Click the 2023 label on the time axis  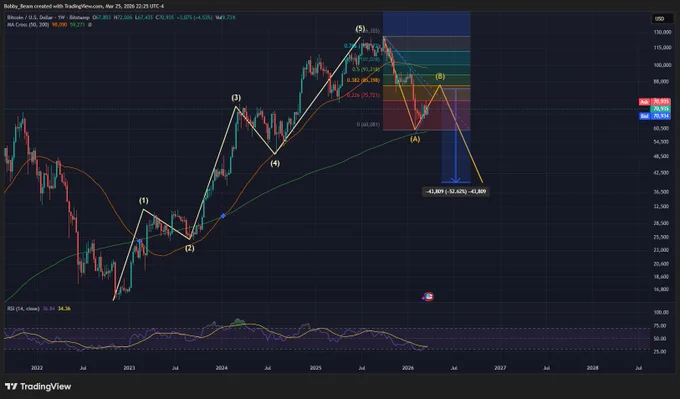click(129, 368)
